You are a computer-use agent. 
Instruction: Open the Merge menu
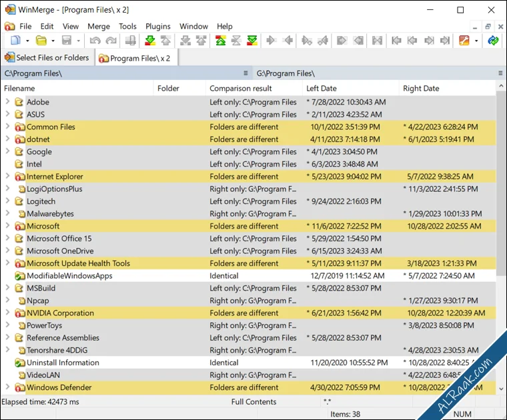point(99,26)
